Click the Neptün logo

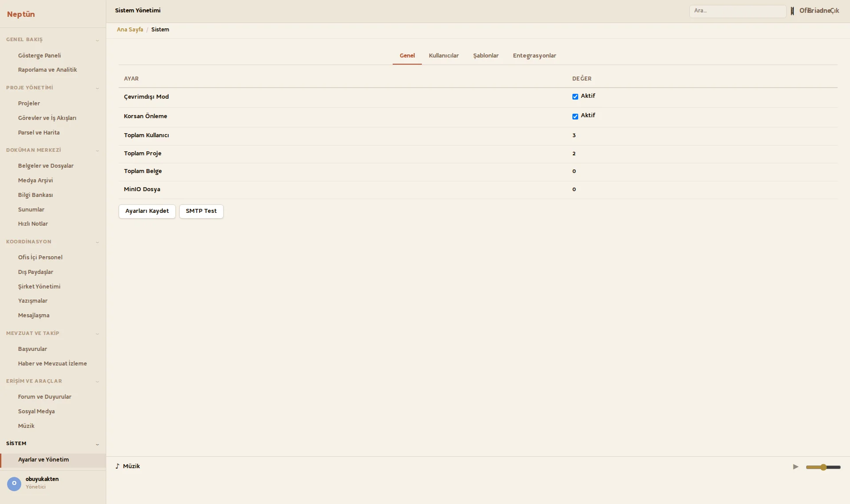[x=21, y=14]
